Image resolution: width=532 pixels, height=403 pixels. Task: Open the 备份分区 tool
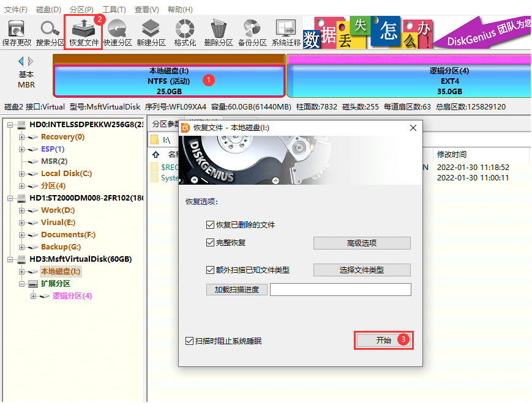251,31
